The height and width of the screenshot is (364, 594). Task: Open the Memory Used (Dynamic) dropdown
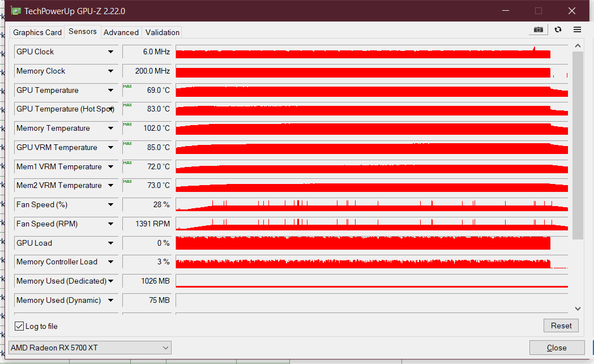tap(110, 301)
